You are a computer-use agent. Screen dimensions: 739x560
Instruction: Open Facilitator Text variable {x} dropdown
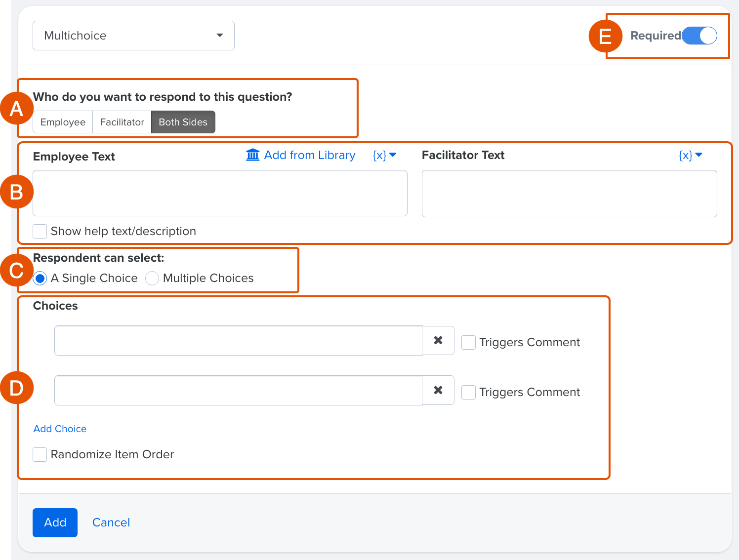pyautogui.click(x=690, y=156)
